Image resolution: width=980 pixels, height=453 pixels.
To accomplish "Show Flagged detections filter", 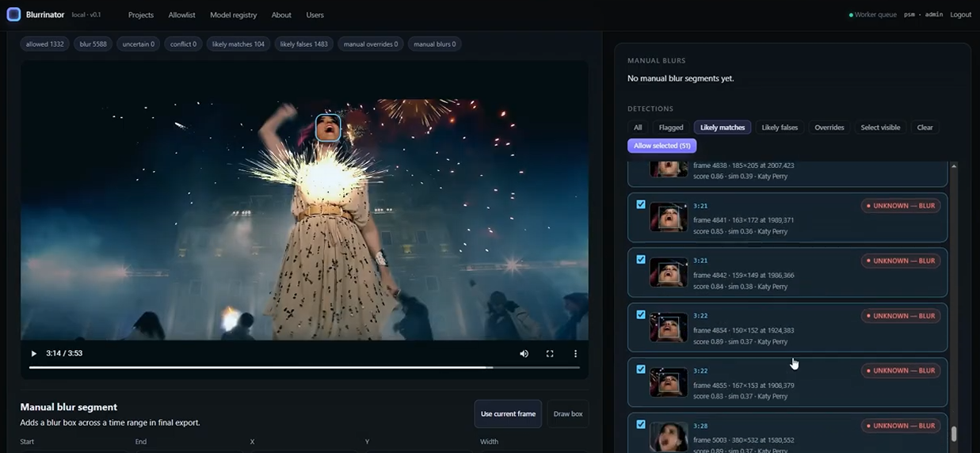I will pyautogui.click(x=671, y=128).
